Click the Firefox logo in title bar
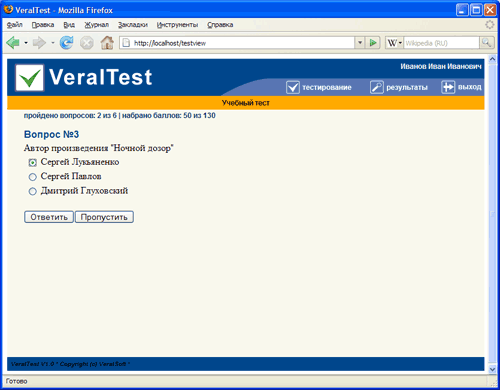 (x=8, y=9)
